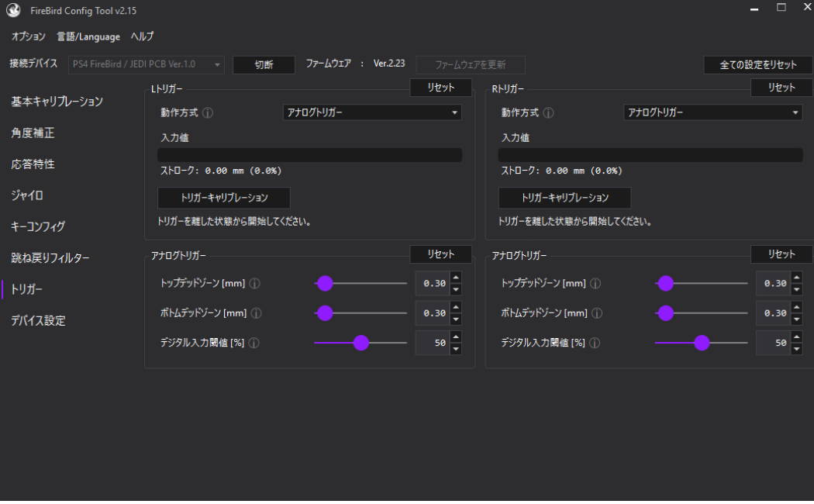This screenshot has height=504, width=814.
Task: Show info for left ボトムデッドゾーン
Action: [257, 313]
